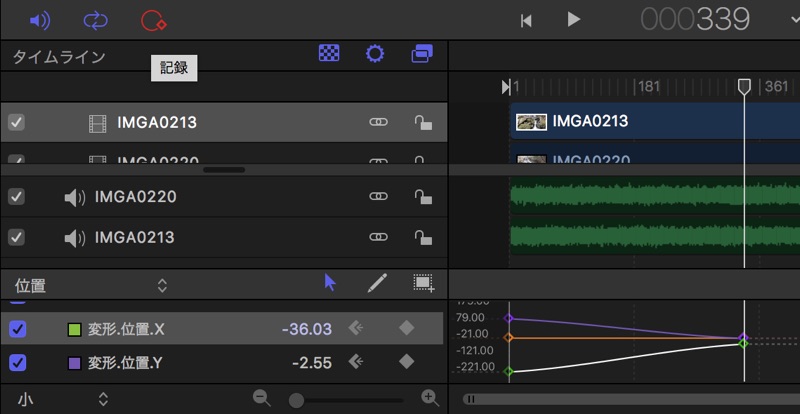Disable the IMGA0220 audio track checkbox

click(16, 197)
